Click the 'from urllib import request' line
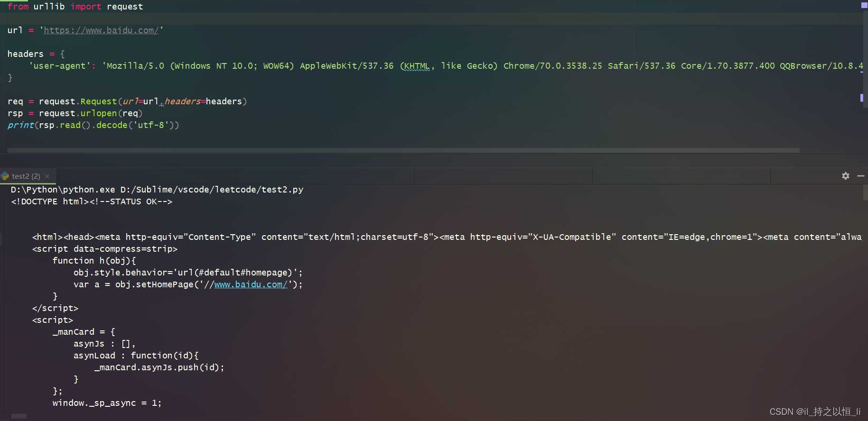This screenshot has width=868, height=421. point(75,7)
